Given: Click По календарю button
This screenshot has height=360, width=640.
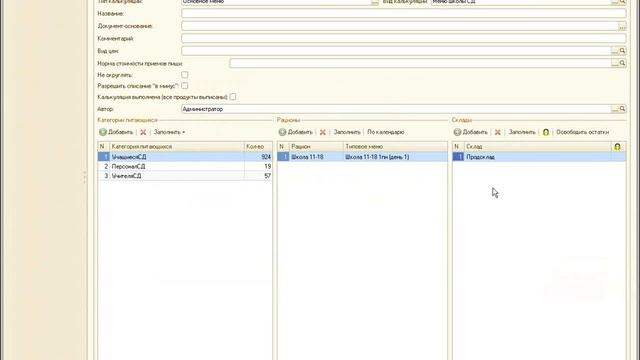Looking at the screenshot, I should pos(386,132).
